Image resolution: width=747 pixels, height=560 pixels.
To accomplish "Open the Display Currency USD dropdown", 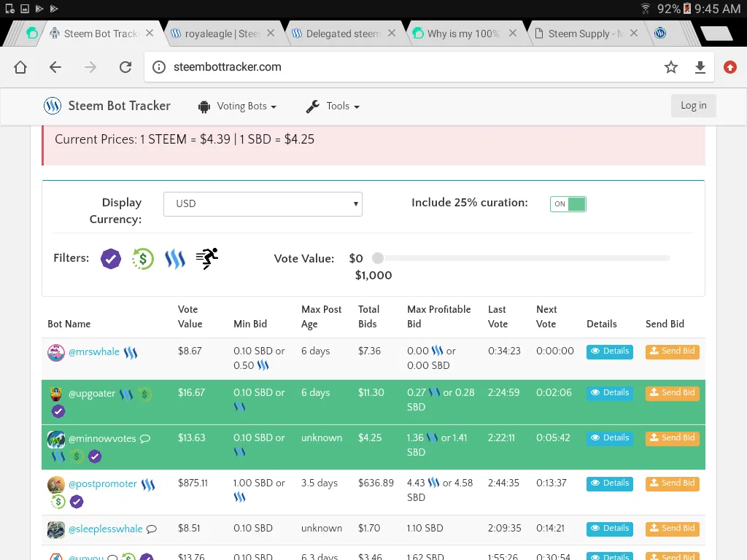I will pyautogui.click(x=263, y=204).
